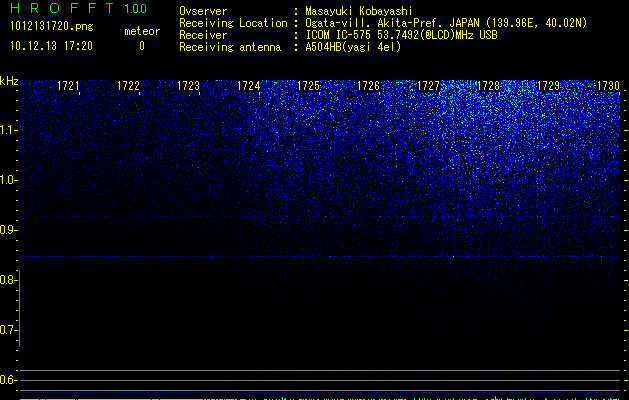The height and width of the screenshot is (400, 629).
Task: Click the Ovserver label
Action: (203, 11)
